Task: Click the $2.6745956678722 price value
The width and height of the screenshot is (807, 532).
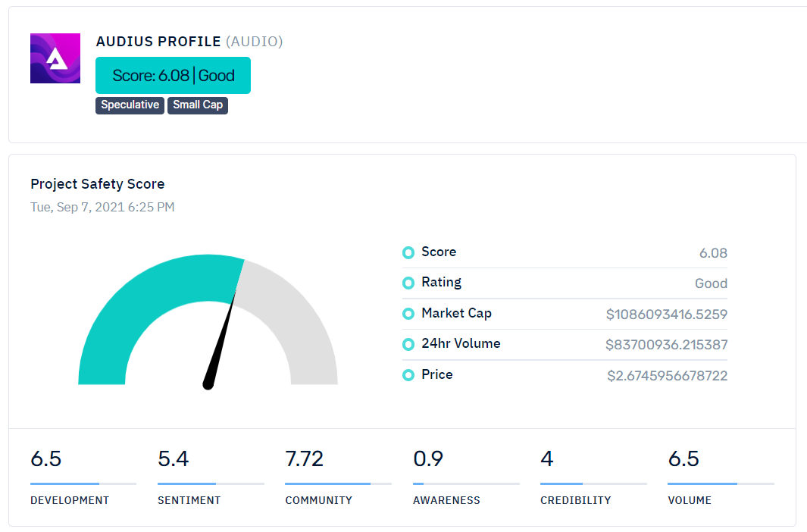Action: (667, 376)
